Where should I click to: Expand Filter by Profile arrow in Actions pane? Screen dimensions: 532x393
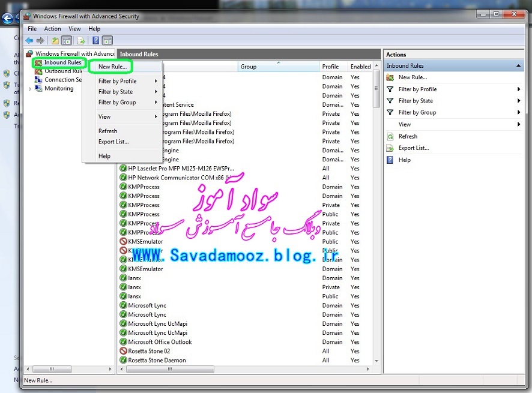(519, 89)
